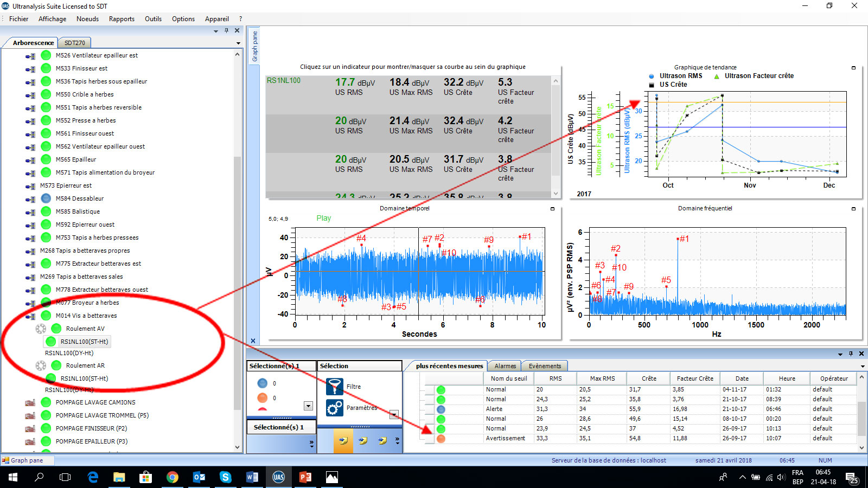
Task: Open Google Chrome from the taskbar
Action: point(173,477)
